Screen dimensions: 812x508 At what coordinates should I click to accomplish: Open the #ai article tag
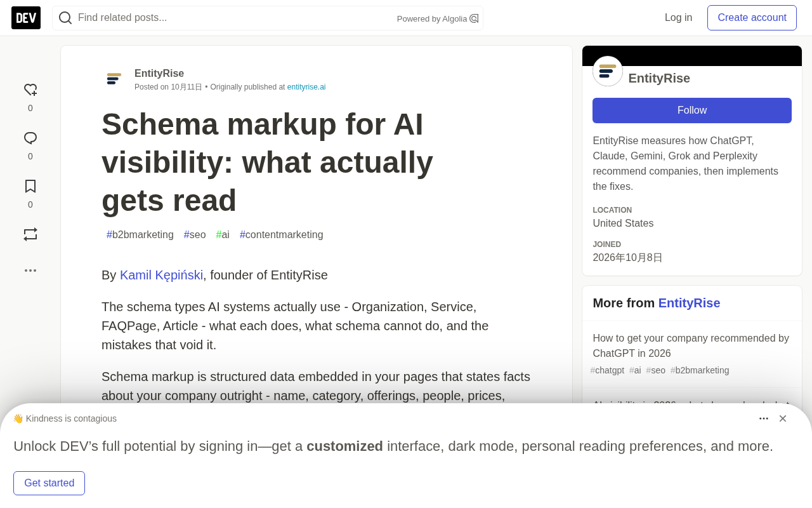pos(223,235)
